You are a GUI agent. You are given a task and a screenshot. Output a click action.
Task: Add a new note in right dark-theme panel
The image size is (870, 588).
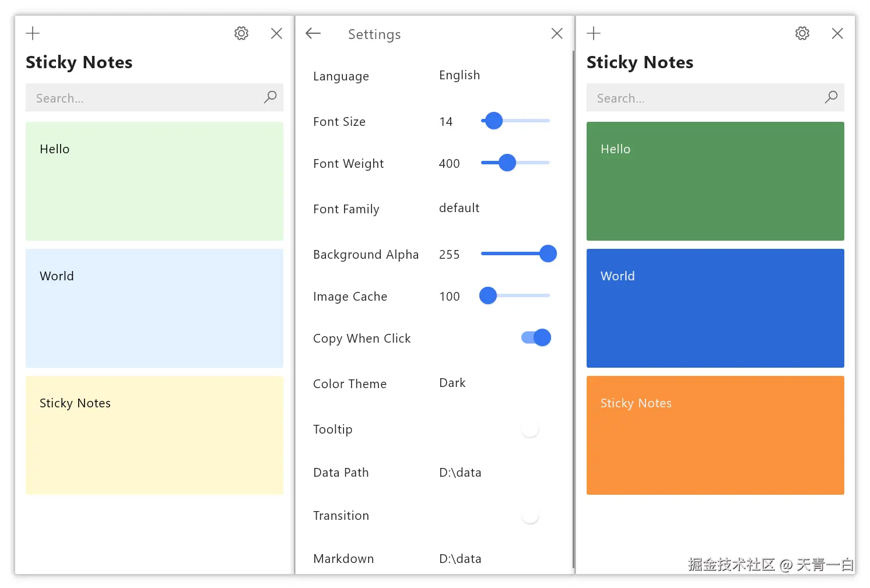click(x=594, y=33)
